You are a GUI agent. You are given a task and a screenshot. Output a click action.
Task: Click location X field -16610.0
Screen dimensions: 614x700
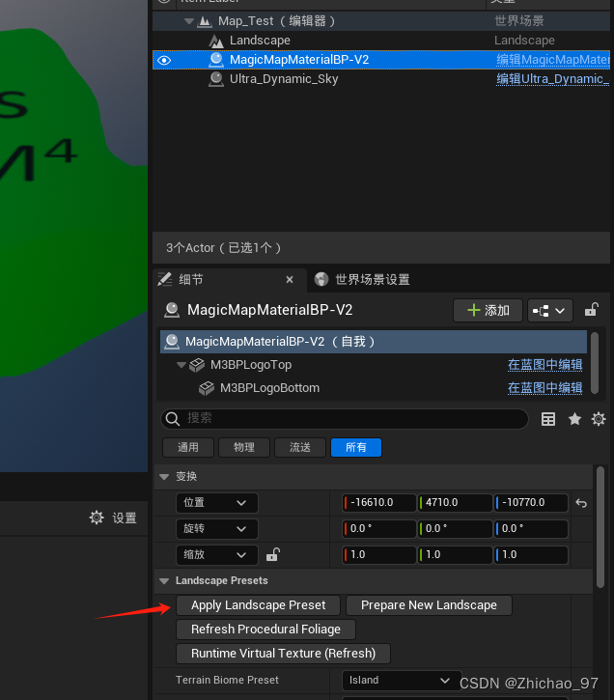(379, 503)
